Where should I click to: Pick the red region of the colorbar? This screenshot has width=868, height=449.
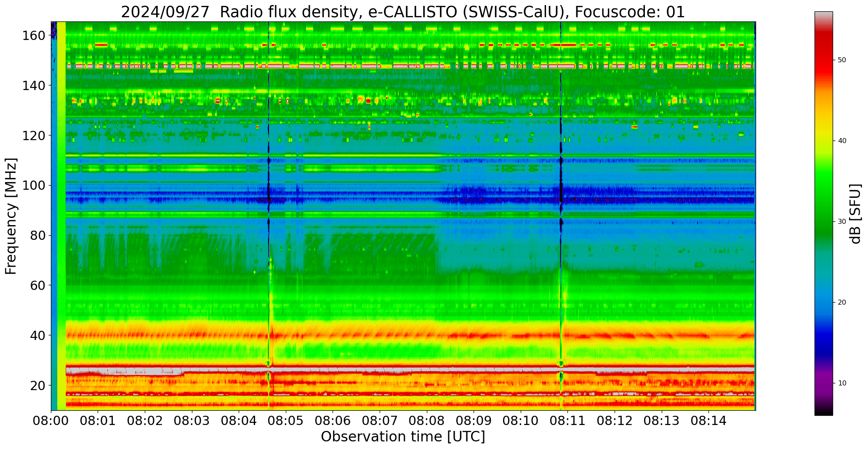(823, 59)
